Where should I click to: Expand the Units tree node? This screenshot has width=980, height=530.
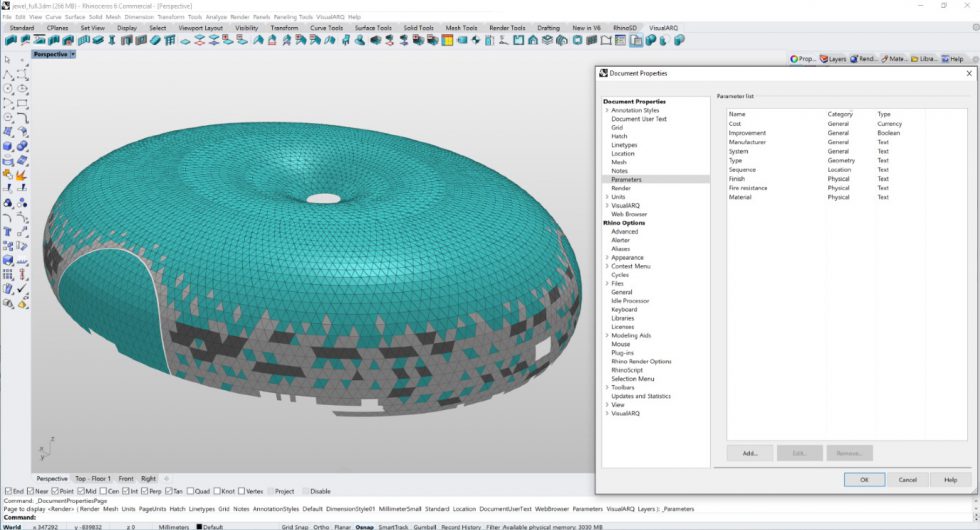tap(607, 197)
